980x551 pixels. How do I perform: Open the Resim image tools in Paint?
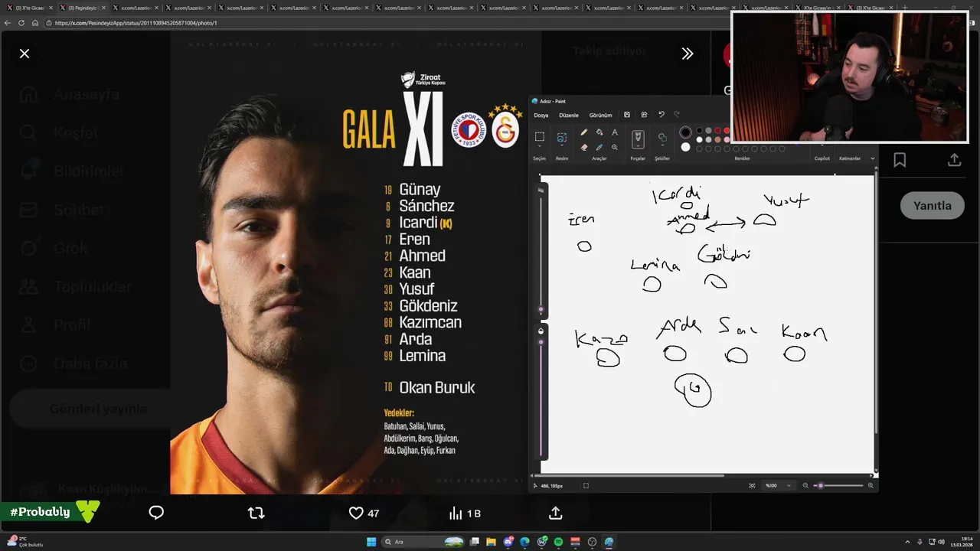coord(562,137)
